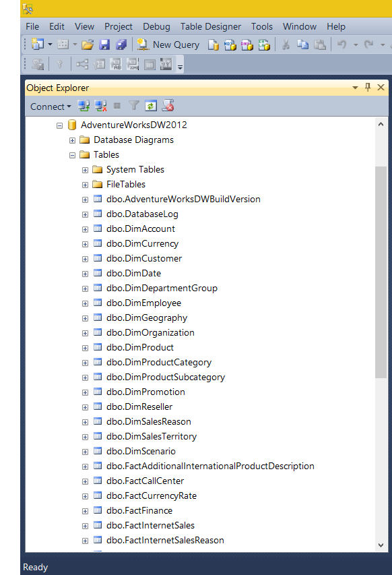This screenshot has height=575, width=392.
Task: Click the Manage Indexes and Keys icon
Action: click(99, 65)
